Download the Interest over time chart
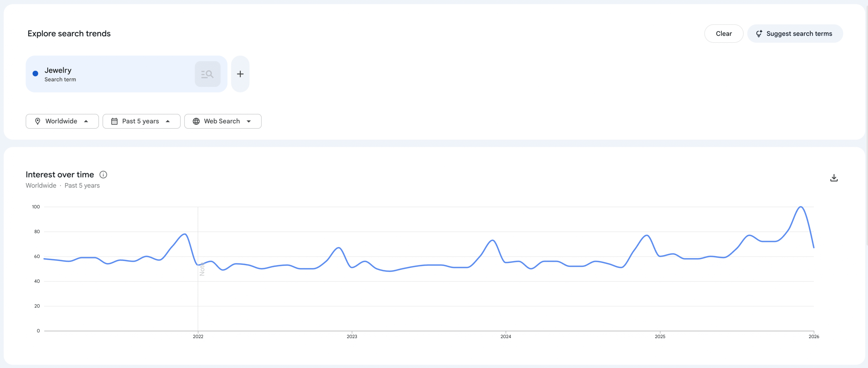This screenshot has height=368, width=868. tap(833, 178)
